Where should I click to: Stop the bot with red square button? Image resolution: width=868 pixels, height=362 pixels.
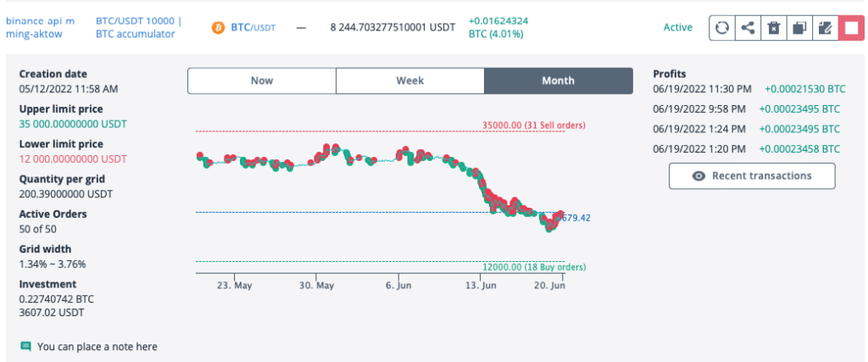pyautogui.click(x=849, y=27)
